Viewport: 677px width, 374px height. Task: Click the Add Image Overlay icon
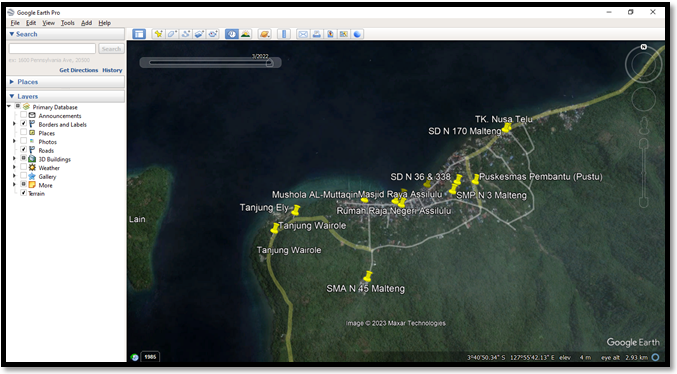point(199,34)
